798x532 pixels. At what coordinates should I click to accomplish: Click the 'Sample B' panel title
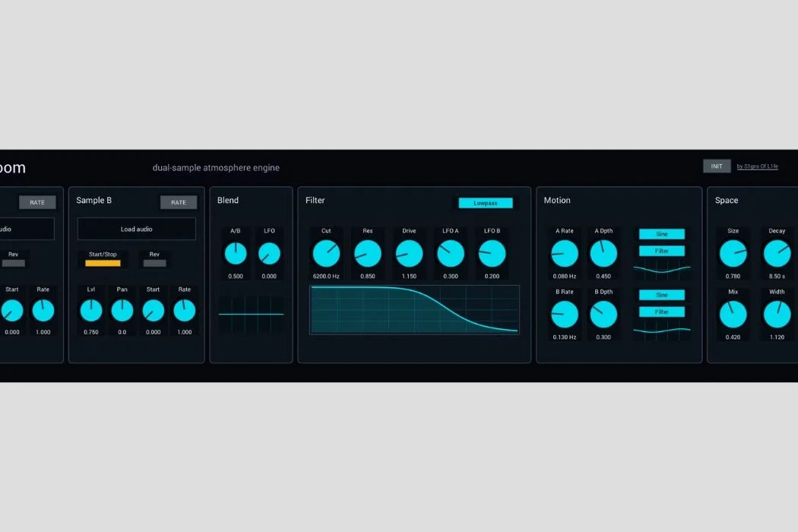click(93, 200)
